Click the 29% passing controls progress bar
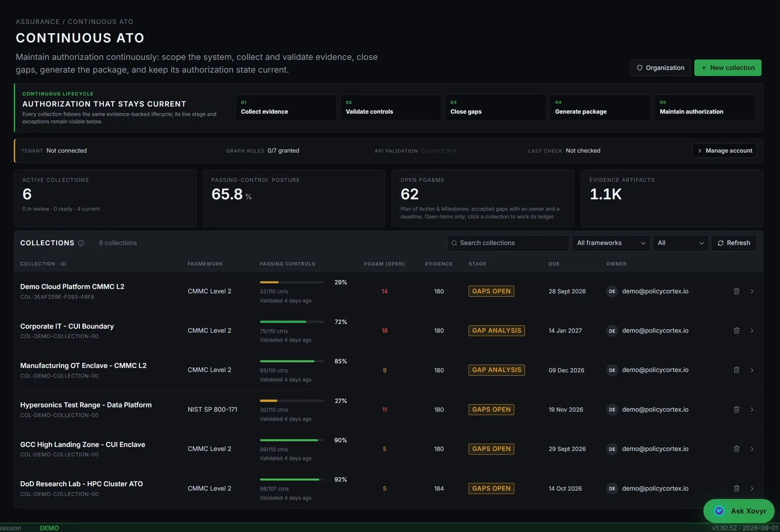 (x=292, y=282)
